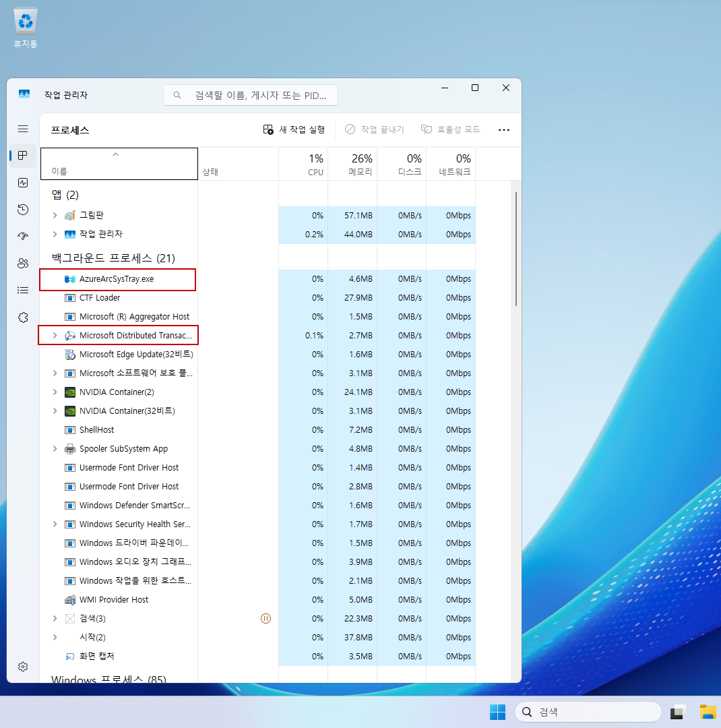This screenshot has width=721, height=728.
Task: Open the App history page icon
Action: pyautogui.click(x=23, y=210)
